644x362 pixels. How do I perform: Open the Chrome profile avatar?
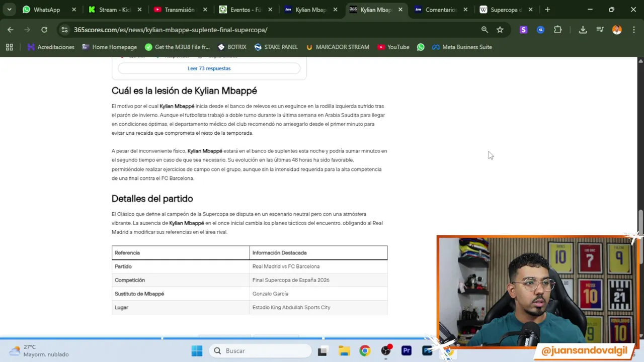coord(617,30)
